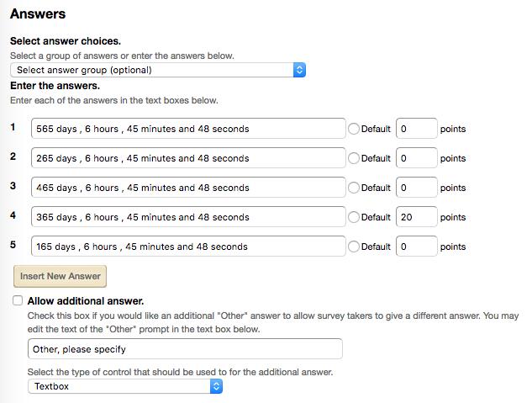Screen dimensions: 532x403
Task: Click the 465 days answer text box
Action: point(188,187)
